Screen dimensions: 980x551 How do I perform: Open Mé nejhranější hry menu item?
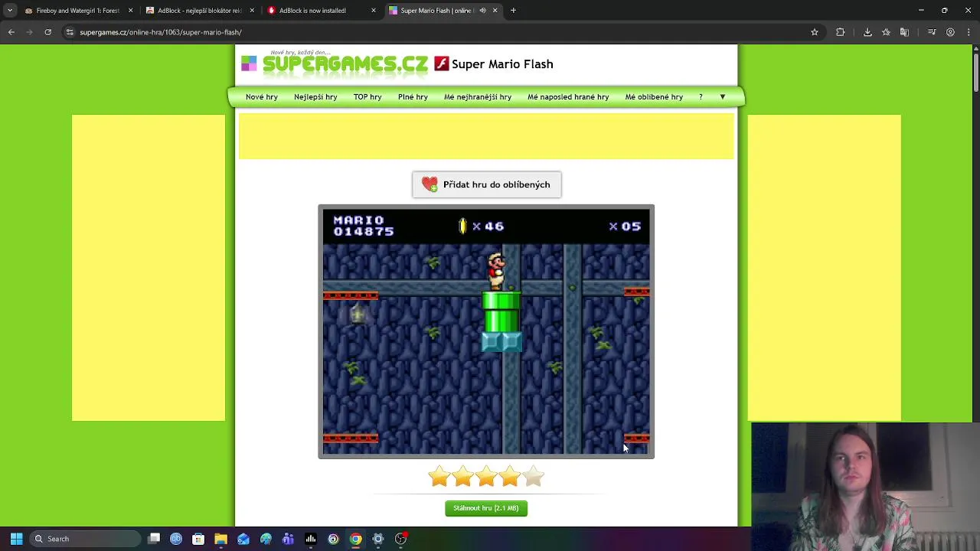coord(478,97)
